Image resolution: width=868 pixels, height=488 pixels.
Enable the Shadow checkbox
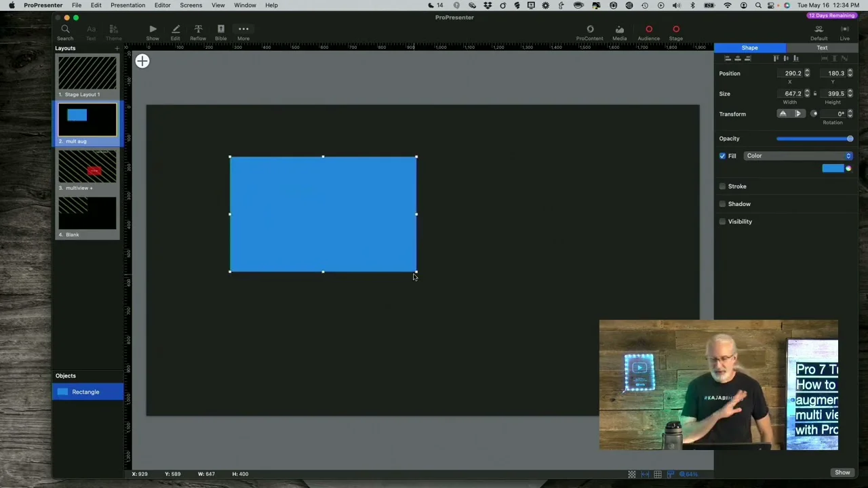click(722, 204)
